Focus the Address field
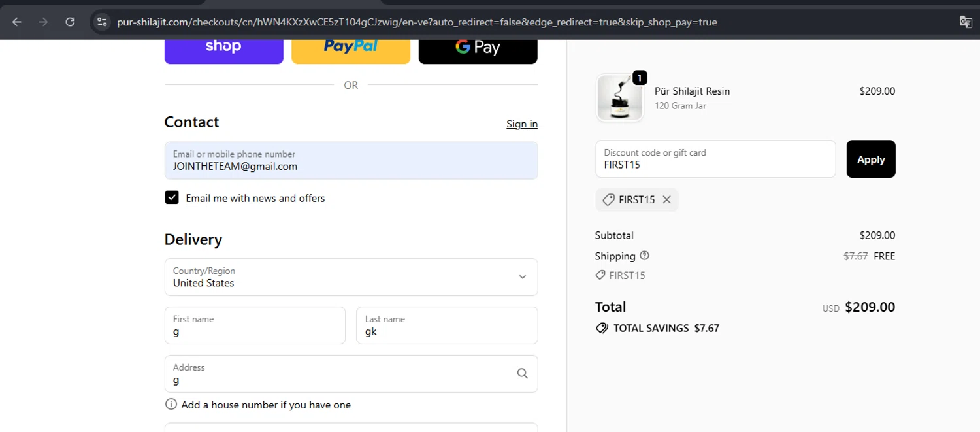Image resolution: width=980 pixels, height=432 pixels. (351, 374)
